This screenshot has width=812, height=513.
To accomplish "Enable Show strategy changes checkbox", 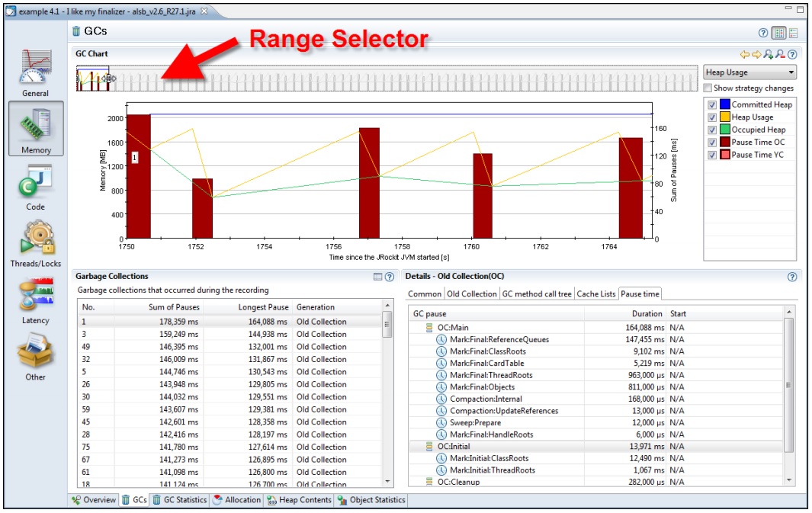I will (x=708, y=88).
